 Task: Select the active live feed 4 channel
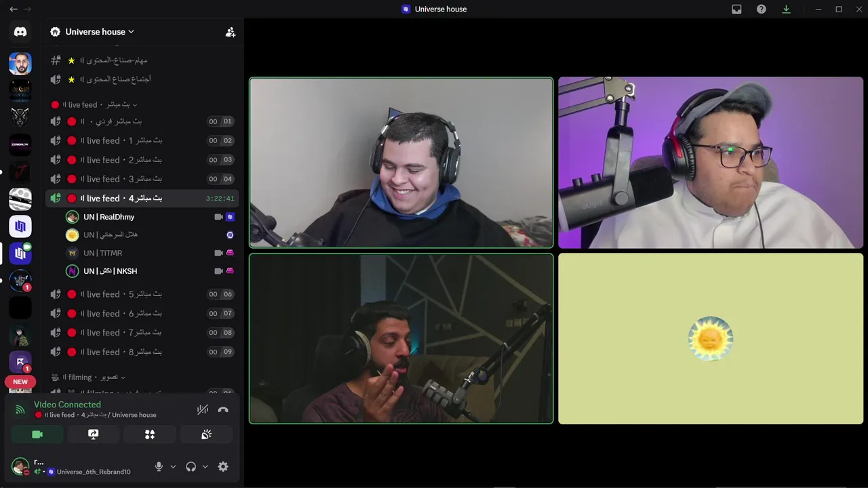(x=142, y=198)
